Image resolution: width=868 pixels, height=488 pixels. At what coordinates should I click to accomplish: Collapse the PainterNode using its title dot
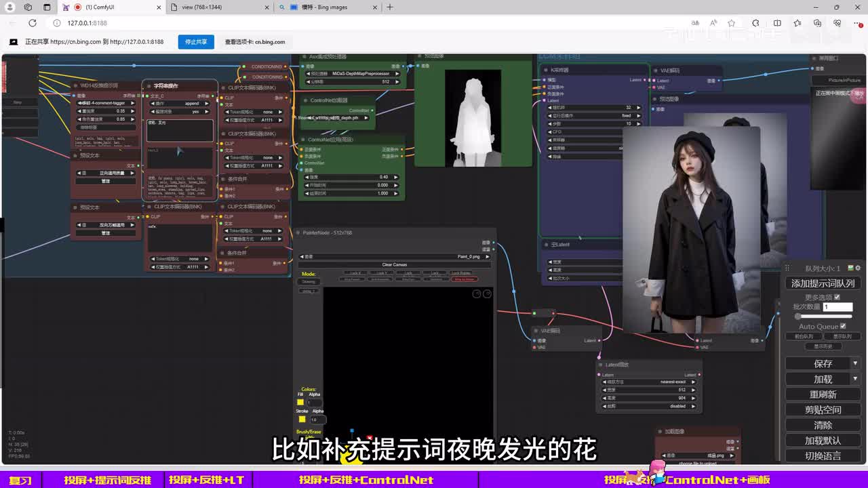click(x=298, y=233)
